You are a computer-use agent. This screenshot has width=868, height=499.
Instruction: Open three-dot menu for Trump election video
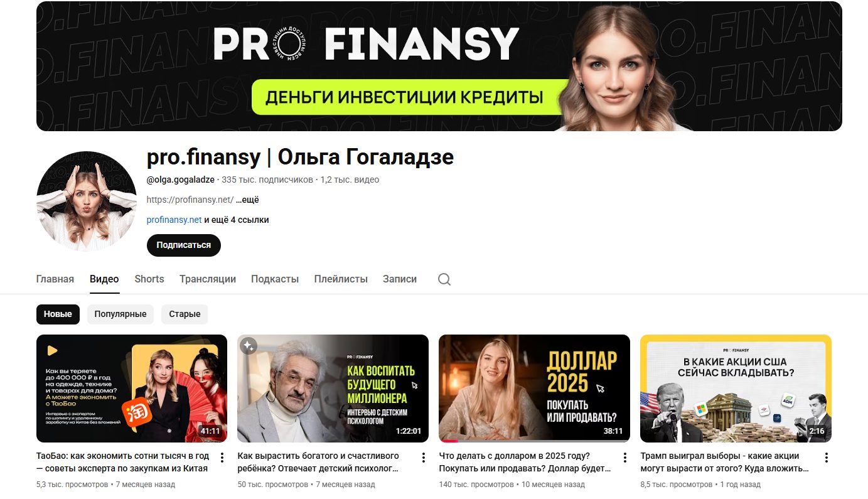point(826,457)
